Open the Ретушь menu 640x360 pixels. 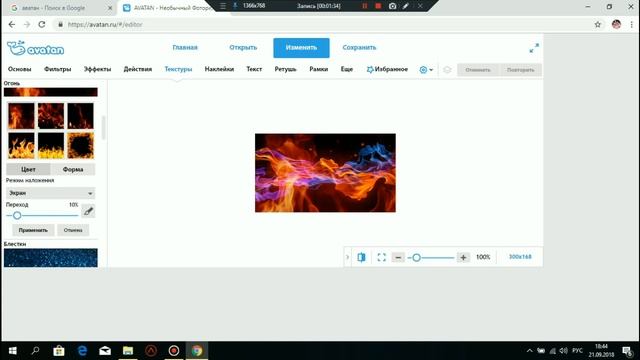point(285,69)
